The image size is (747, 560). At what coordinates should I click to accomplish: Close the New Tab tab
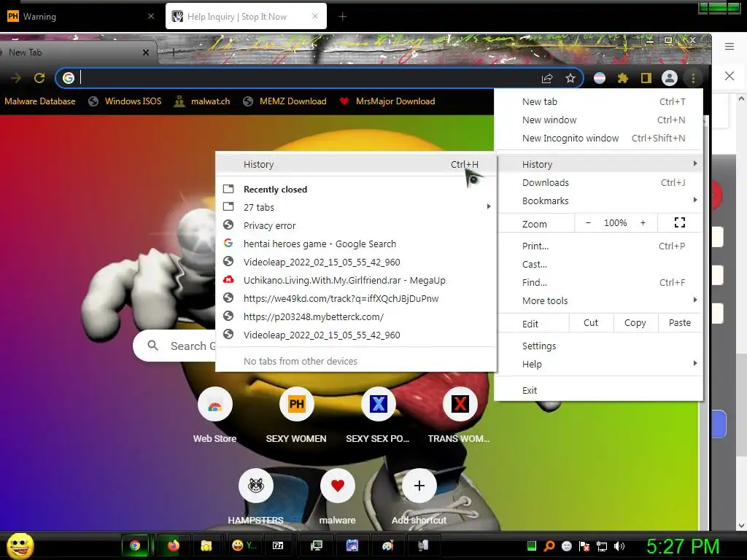146,52
